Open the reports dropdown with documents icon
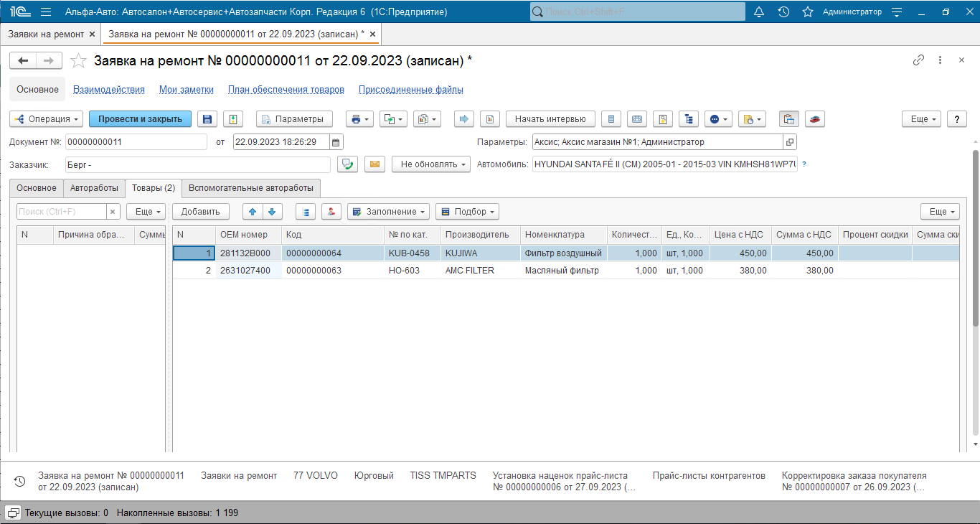The height and width of the screenshot is (524, 980). coord(427,119)
